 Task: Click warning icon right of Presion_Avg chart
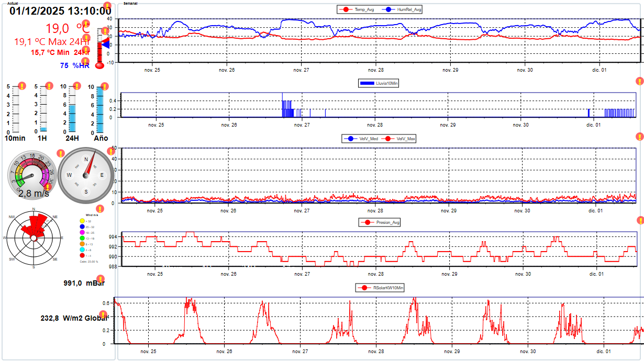(x=639, y=220)
